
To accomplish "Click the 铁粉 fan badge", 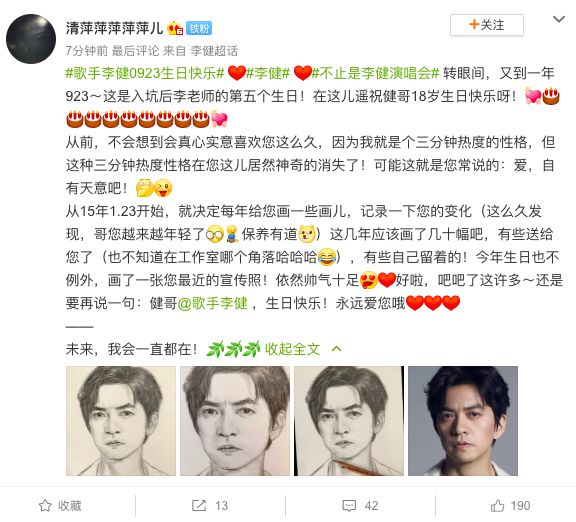I will click(199, 28).
